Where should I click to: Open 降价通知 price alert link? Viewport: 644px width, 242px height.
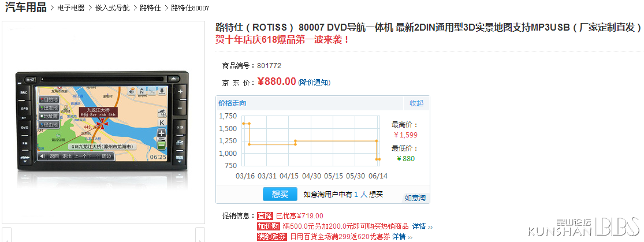tap(314, 83)
